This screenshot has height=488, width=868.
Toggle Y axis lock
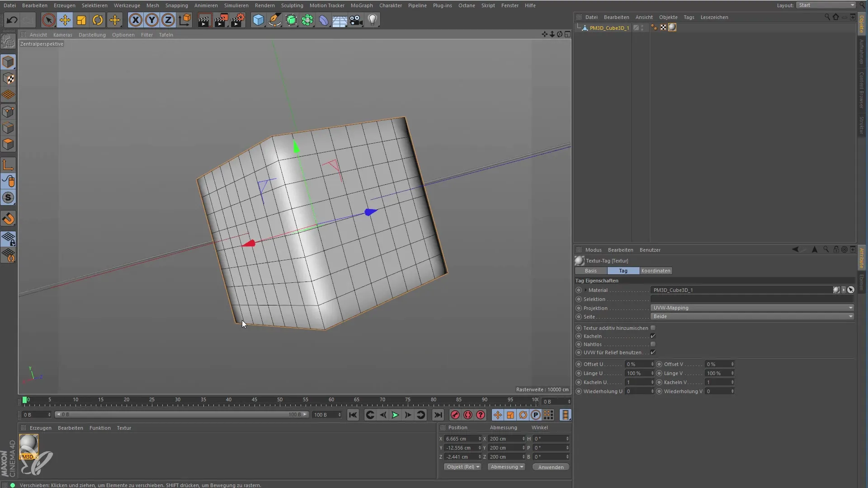(x=152, y=20)
